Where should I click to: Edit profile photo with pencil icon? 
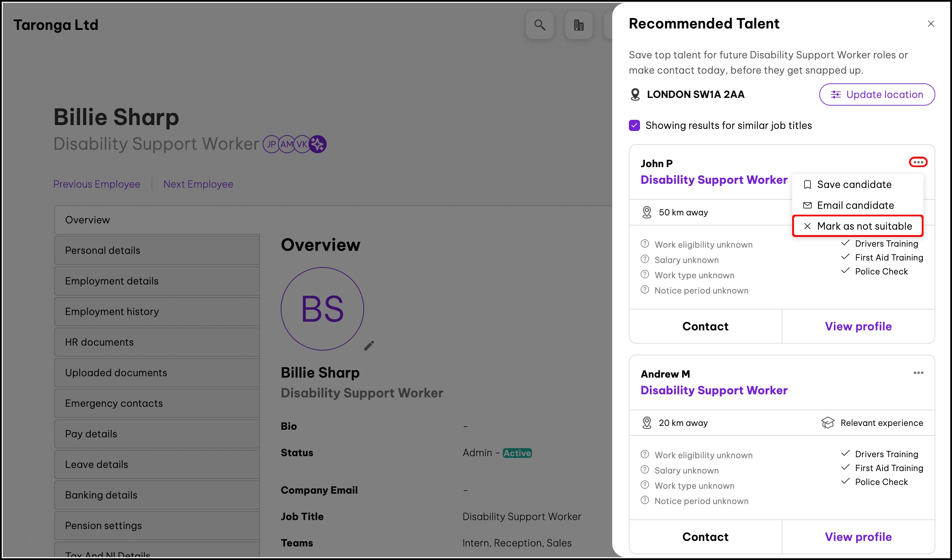(x=369, y=346)
